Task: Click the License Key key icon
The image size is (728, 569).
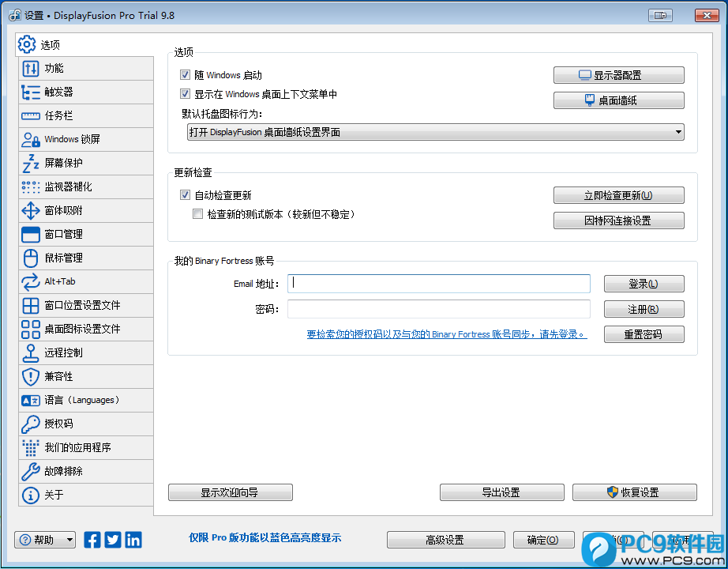Action: 31,424
